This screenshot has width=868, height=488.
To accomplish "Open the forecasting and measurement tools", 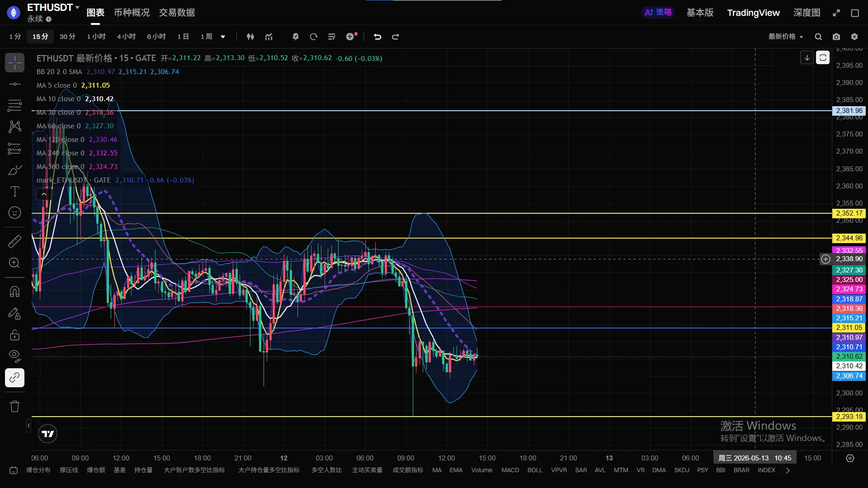I will tap(14, 148).
